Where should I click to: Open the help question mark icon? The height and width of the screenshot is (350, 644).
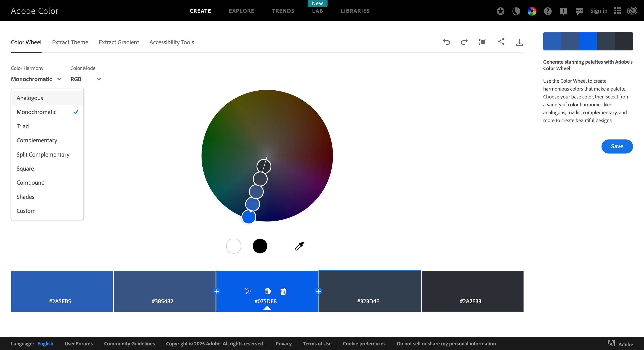click(x=548, y=11)
